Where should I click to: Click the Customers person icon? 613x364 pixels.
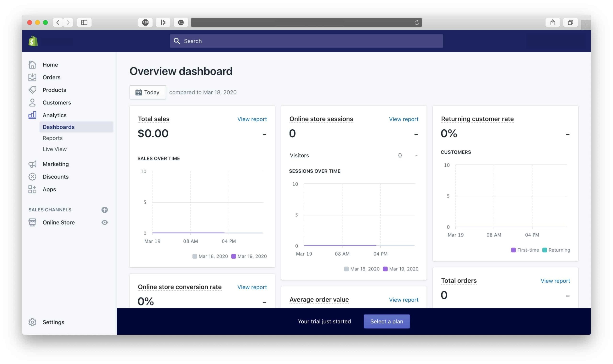32,103
